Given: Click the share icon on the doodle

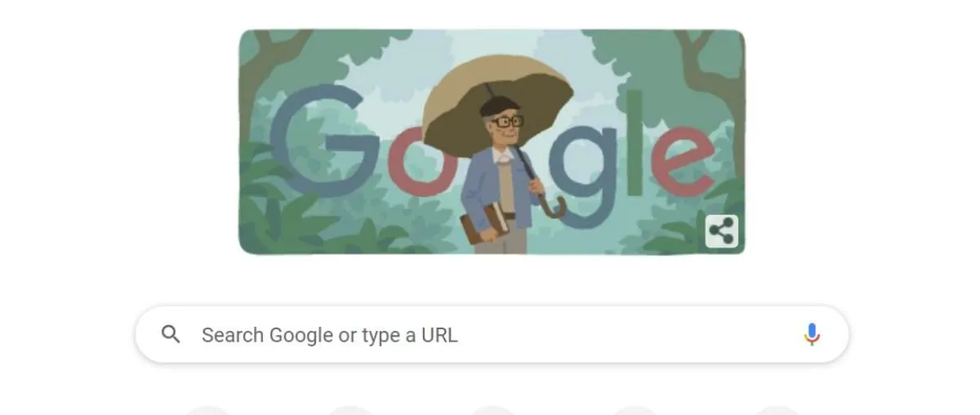Looking at the screenshot, I should 721,231.
